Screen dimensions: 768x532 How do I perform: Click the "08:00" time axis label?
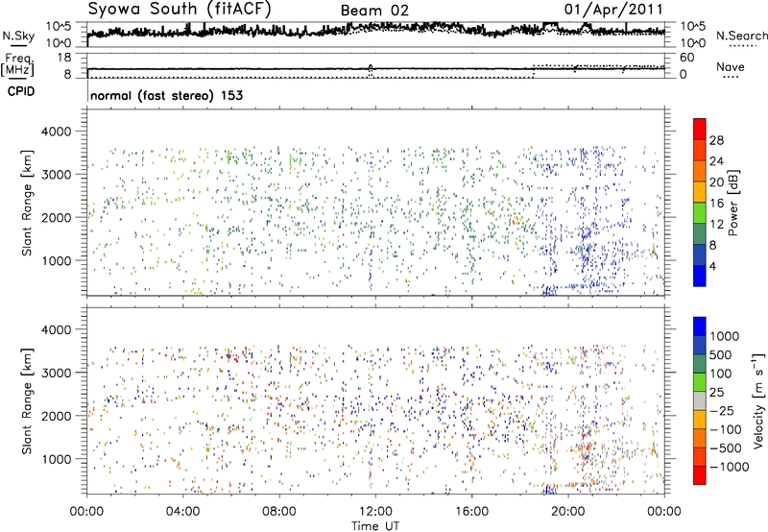point(279,512)
